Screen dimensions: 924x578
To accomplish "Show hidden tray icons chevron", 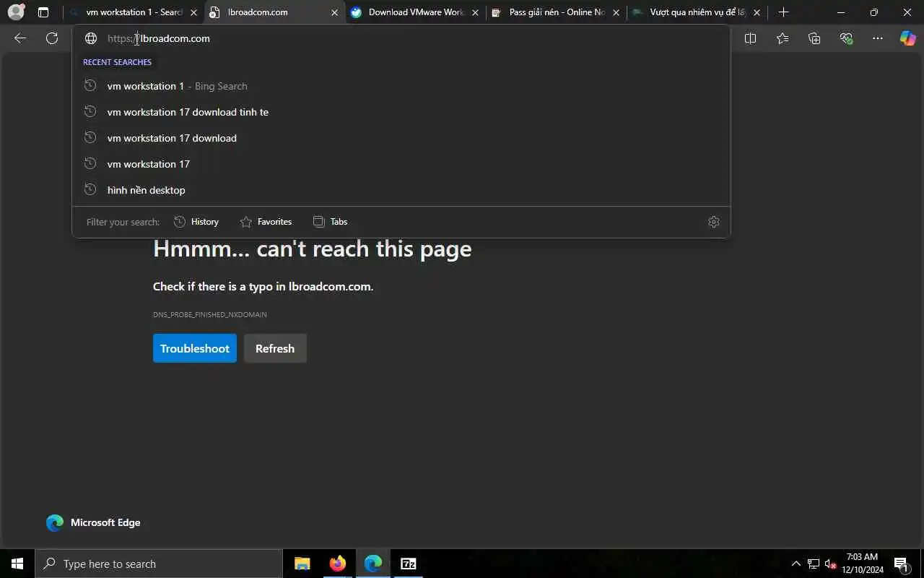I will tap(796, 564).
